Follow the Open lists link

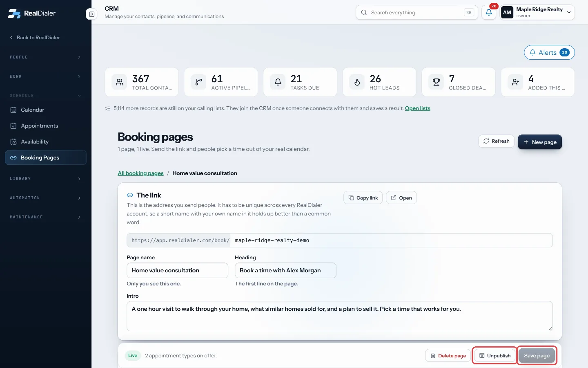pos(417,108)
